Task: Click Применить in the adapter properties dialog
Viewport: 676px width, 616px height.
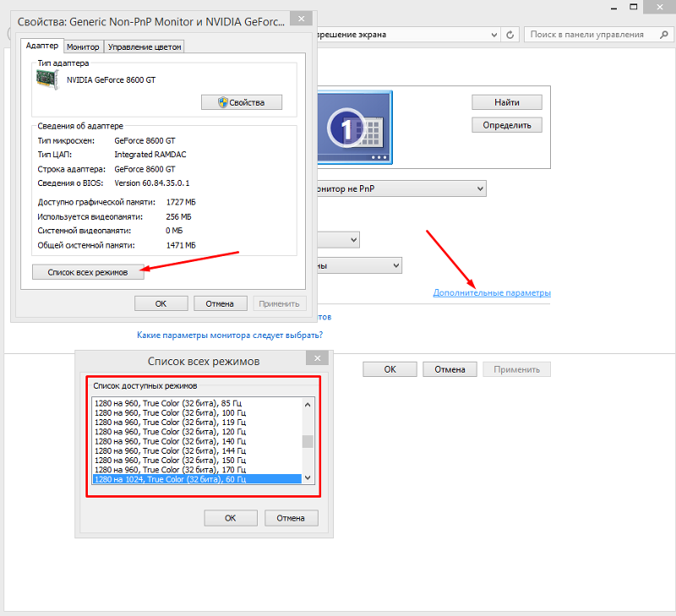Action: [280, 303]
